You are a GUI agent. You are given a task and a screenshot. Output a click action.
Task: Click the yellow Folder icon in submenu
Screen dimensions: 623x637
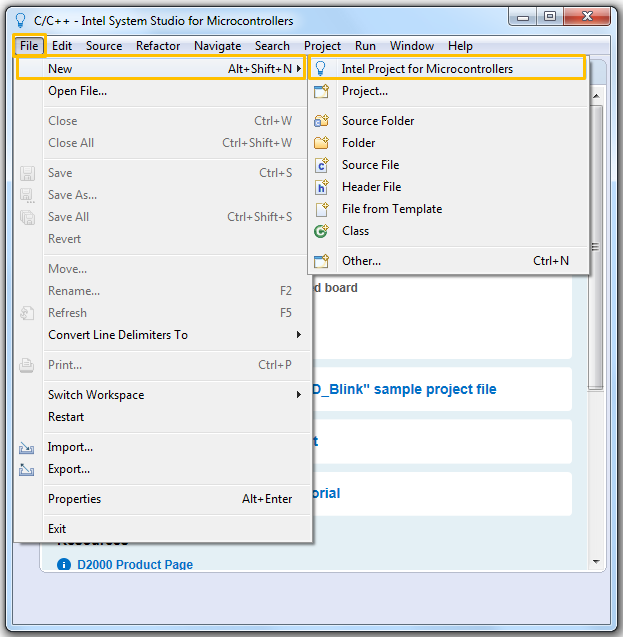[321, 143]
